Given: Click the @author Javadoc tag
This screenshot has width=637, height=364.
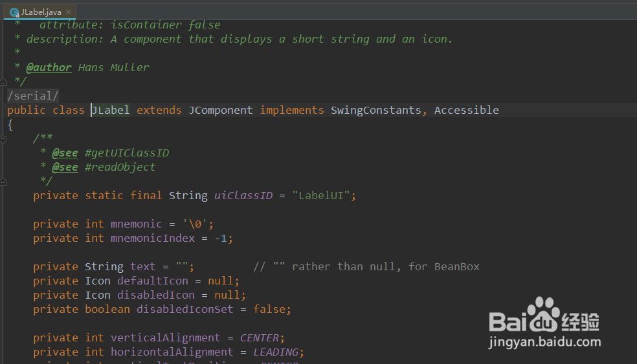Looking at the screenshot, I should (49, 67).
